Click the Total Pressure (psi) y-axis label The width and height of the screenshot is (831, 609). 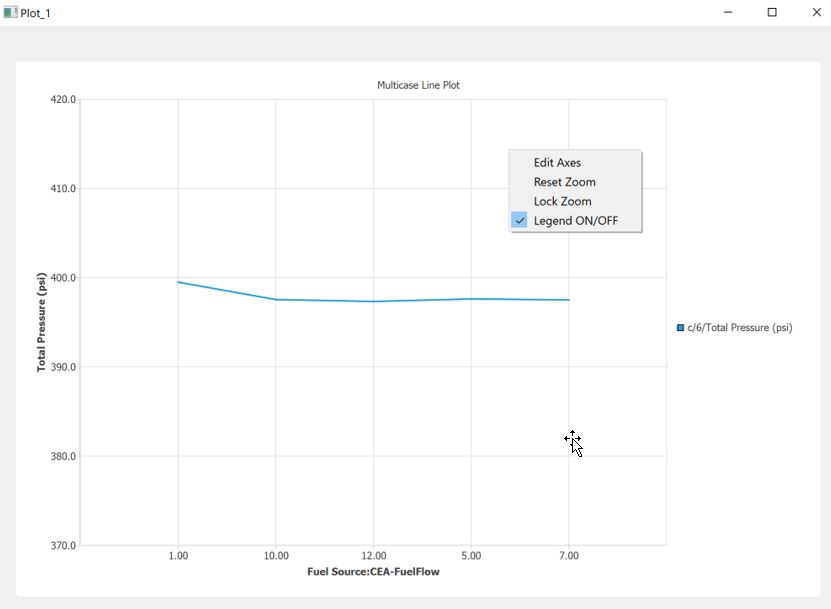click(42, 322)
